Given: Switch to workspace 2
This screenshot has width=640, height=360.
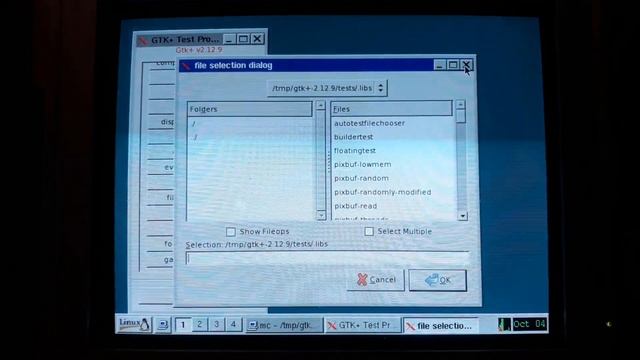Looking at the screenshot, I should (200, 324).
